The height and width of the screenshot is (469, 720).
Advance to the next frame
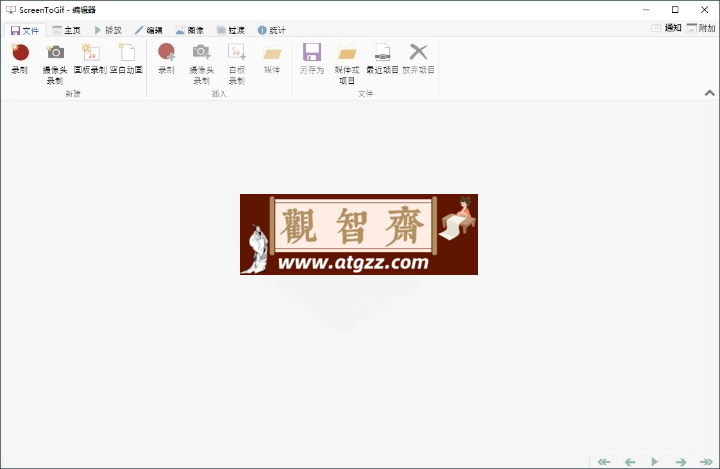pos(681,462)
